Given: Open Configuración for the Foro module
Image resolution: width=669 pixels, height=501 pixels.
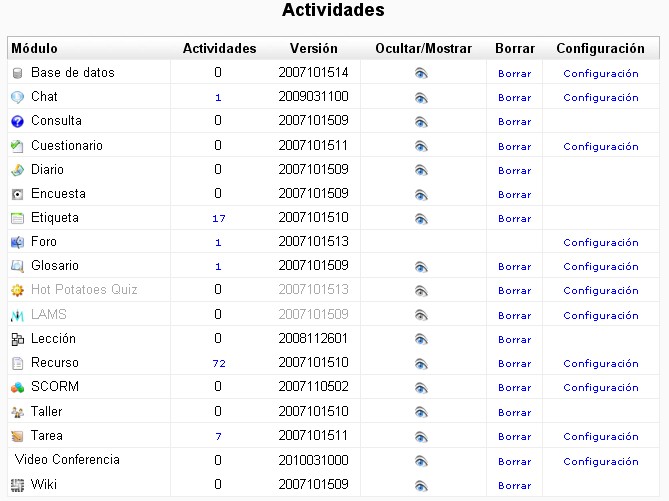Looking at the screenshot, I should 600,243.
